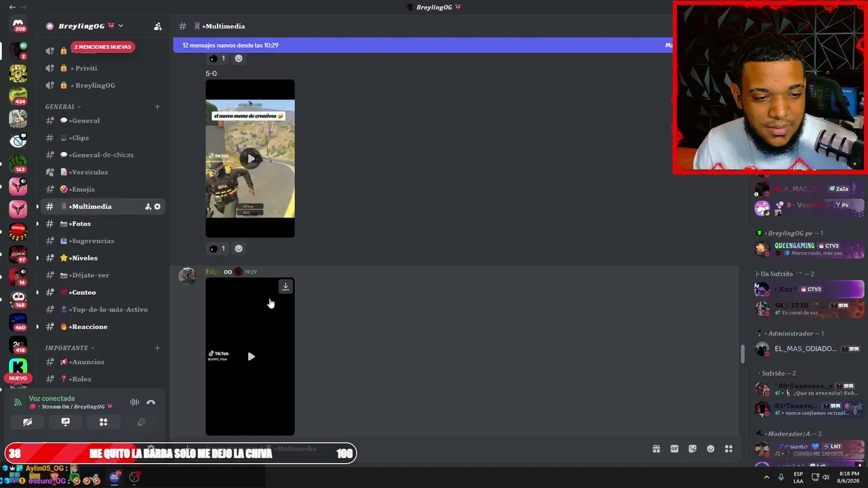The height and width of the screenshot is (488, 868).
Task: Open the Roles channel
Action: (x=104, y=379)
